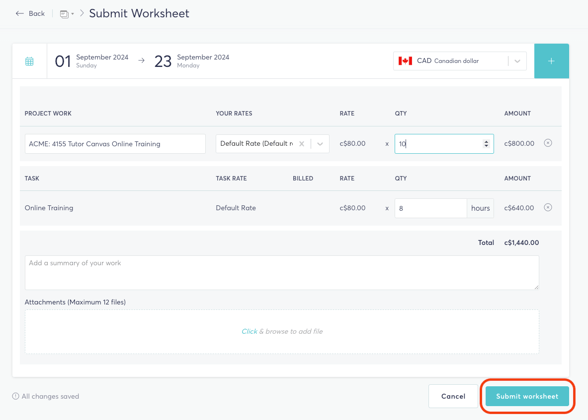Click the Back arrow icon

coord(20,14)
